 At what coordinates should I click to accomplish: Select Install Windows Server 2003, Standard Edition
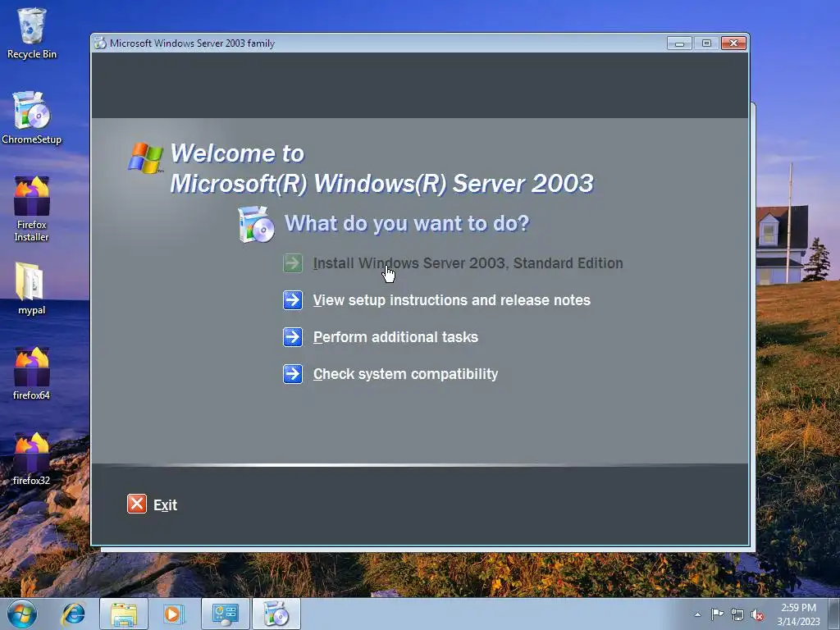(x=468, y=263)
